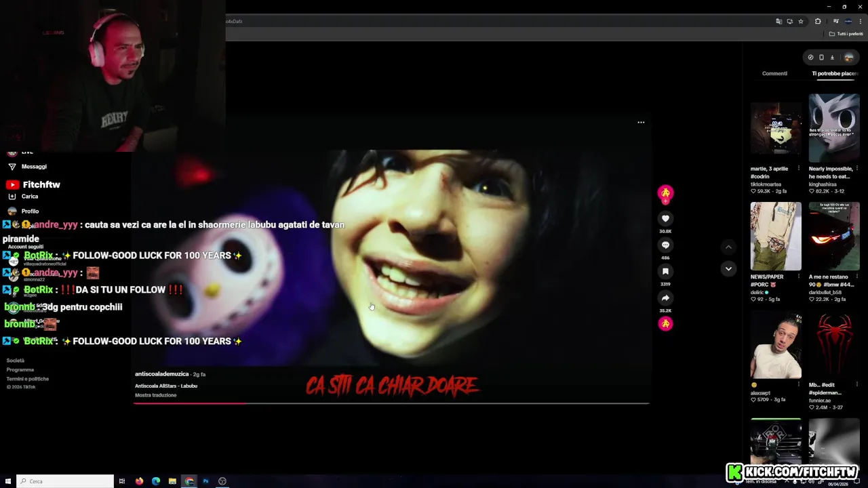This screenshot has height=488, width=868.
Task: Open options for the Nearly impossible video
Action: click(x=857, y=169)
